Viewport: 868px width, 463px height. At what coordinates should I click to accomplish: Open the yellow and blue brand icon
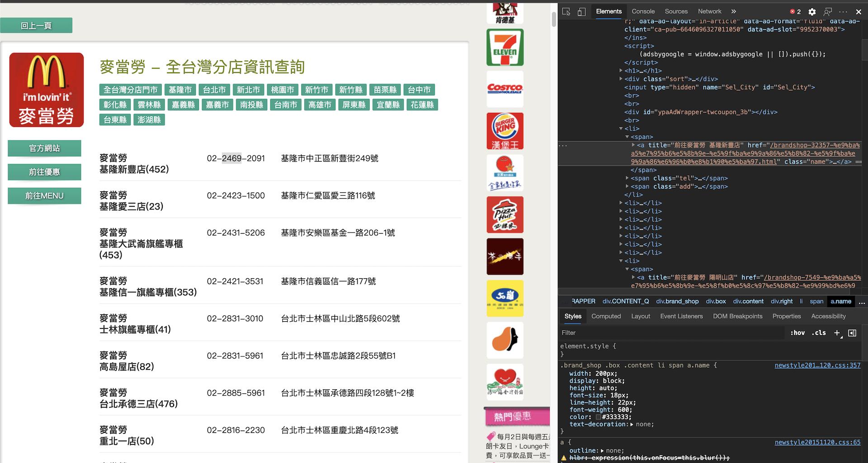pos(505,299)
